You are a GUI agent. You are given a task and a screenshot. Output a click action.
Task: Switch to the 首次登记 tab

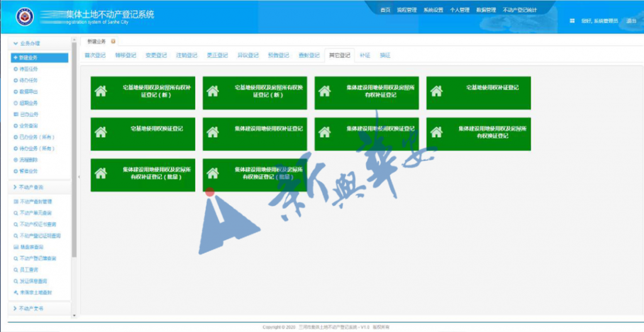tap(96, 55)
